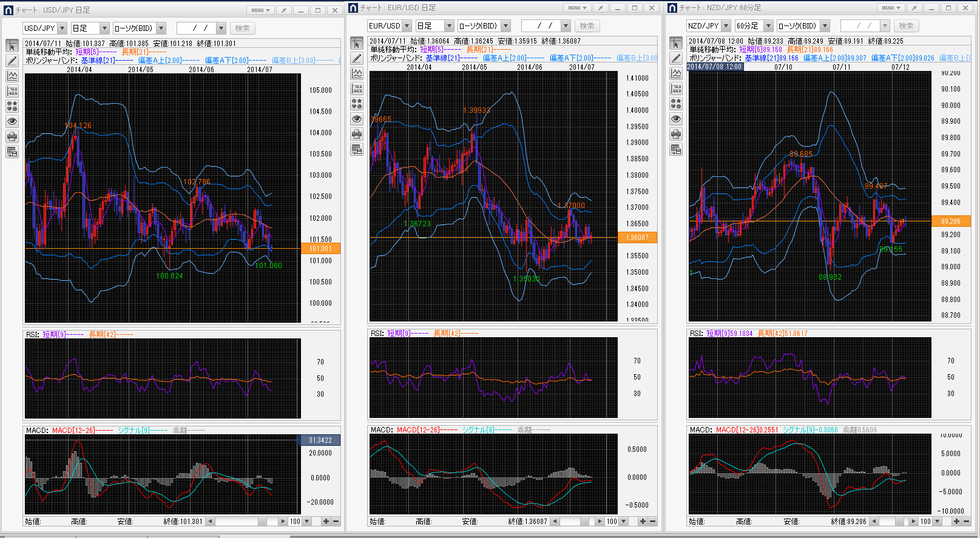Open the USD/JPY currency pair dropdown
This screenshot has width=980, height=538.
coord(62,29)
